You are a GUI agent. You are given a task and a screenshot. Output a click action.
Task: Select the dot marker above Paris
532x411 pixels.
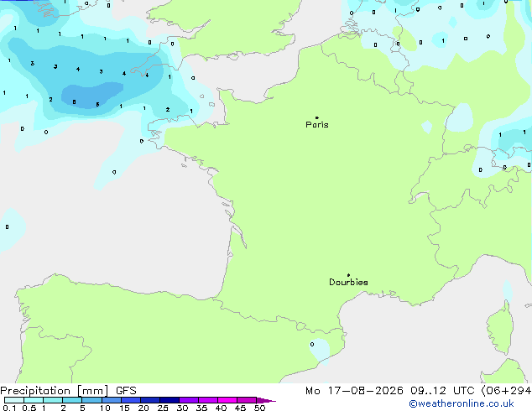pyautogui.click(x=317, y=117)
